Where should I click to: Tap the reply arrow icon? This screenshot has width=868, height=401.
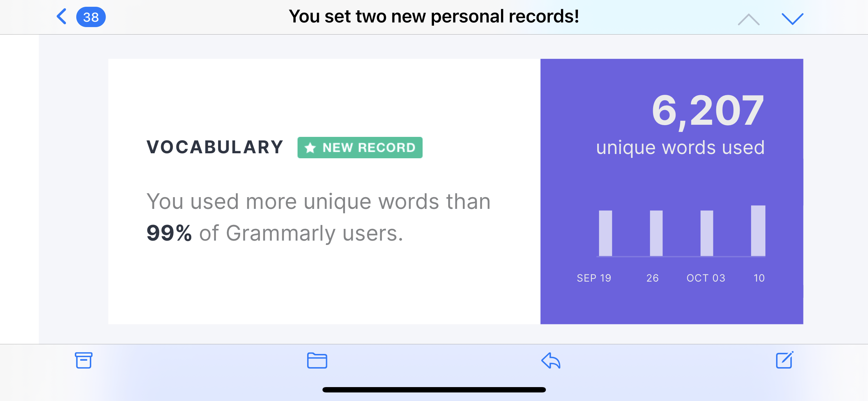pos(551,360)
